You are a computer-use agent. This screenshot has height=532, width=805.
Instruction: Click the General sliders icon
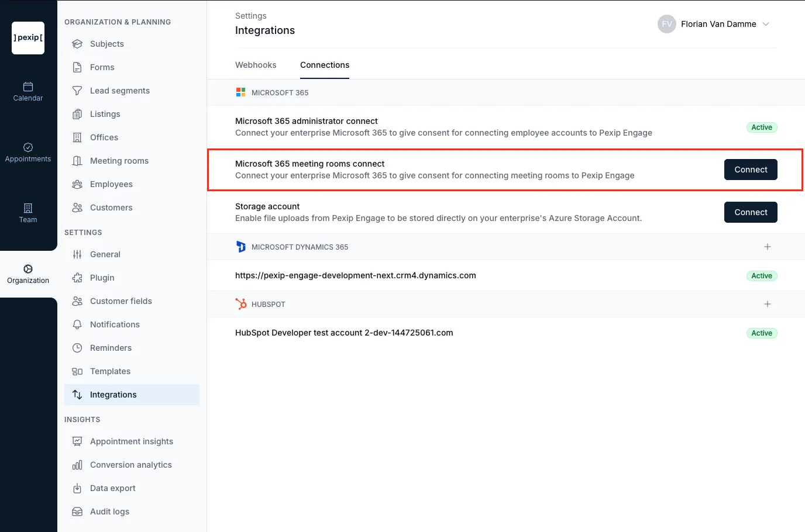(77, 254)
